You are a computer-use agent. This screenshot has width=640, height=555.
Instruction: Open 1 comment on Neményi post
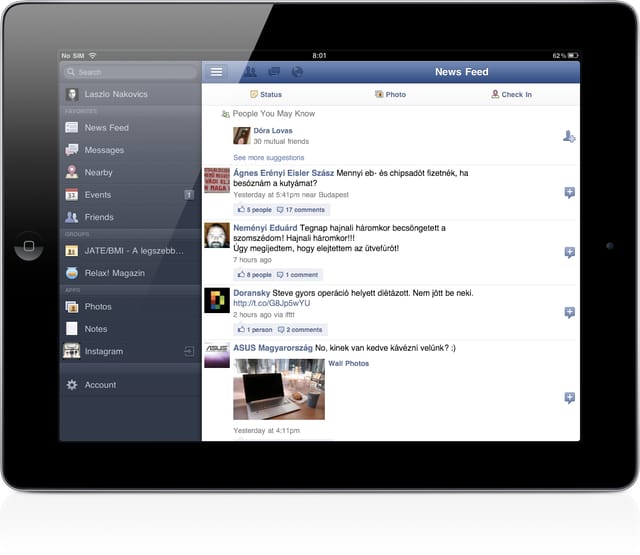coord(297,275)
